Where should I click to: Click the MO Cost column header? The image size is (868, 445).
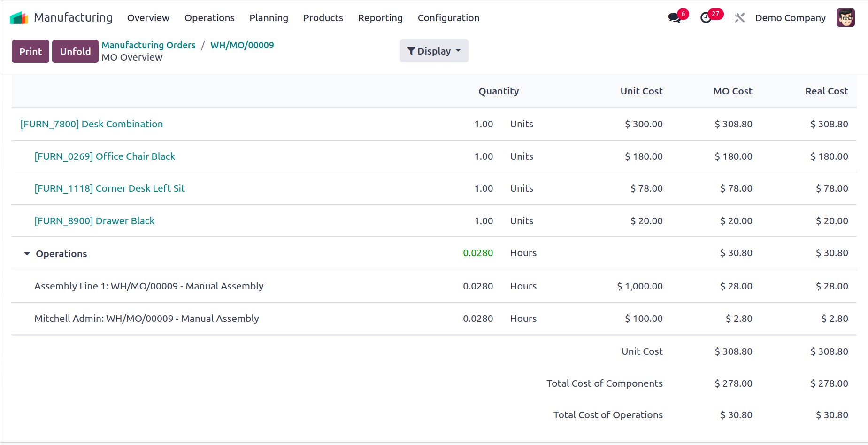(x=732, y=91)
